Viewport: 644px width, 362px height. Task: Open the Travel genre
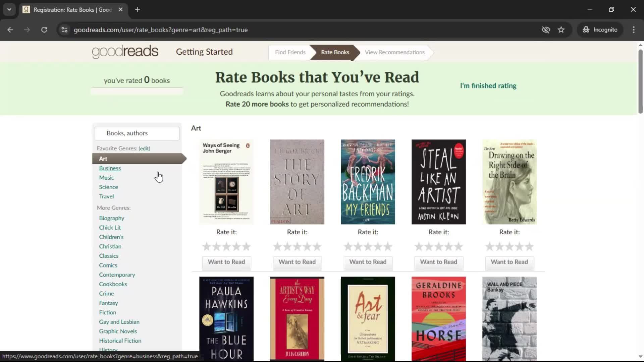(x=106, y=196)
